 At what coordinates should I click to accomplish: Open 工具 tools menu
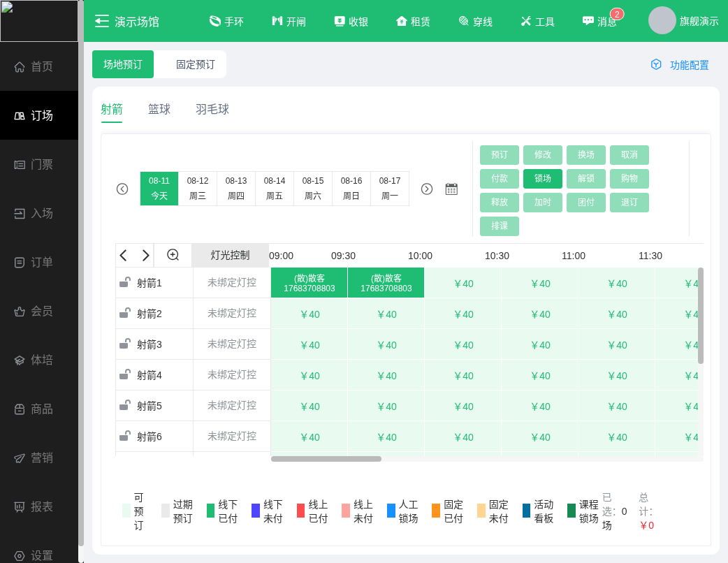point(538,22)
